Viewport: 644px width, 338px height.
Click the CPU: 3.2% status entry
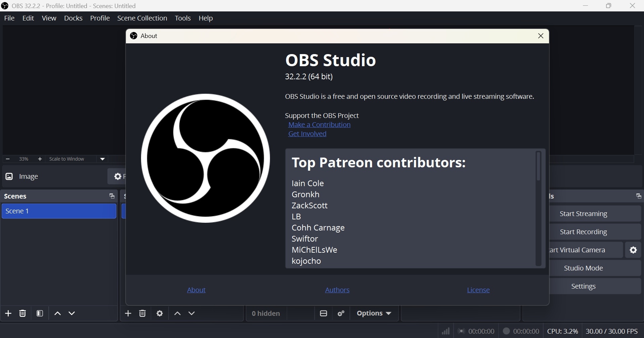pos(562,331)
